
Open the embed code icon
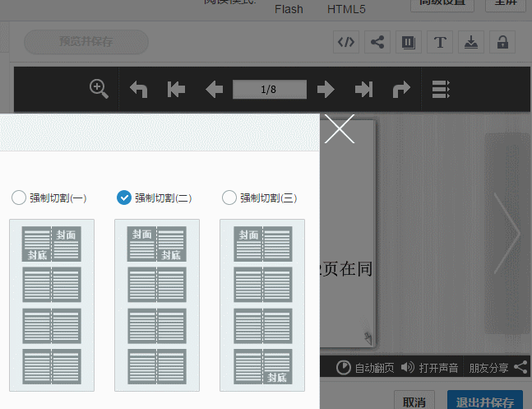(346, 42)
